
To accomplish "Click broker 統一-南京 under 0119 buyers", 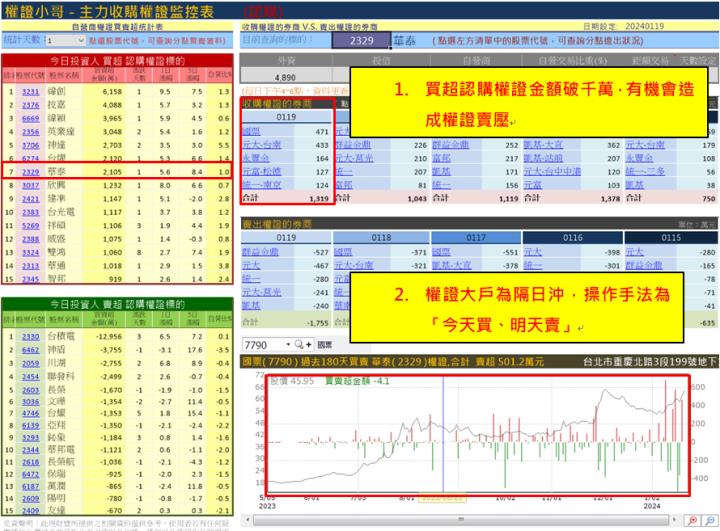I will [262, 185].
